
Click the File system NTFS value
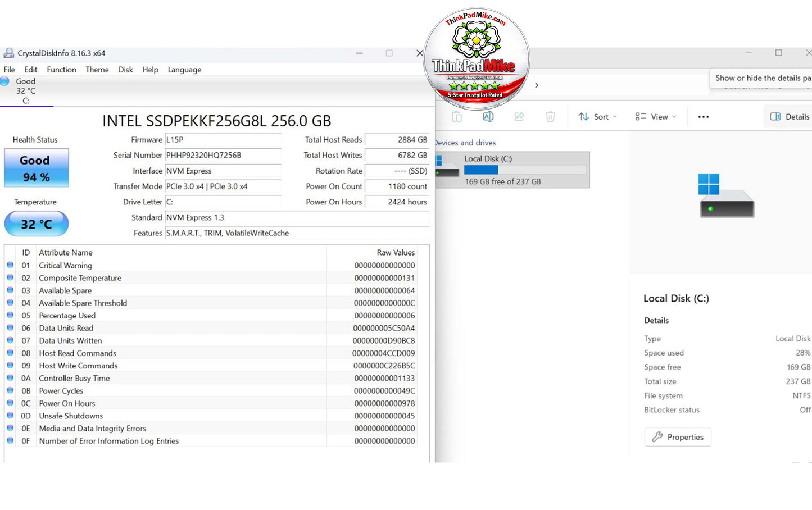pos(802,395)
